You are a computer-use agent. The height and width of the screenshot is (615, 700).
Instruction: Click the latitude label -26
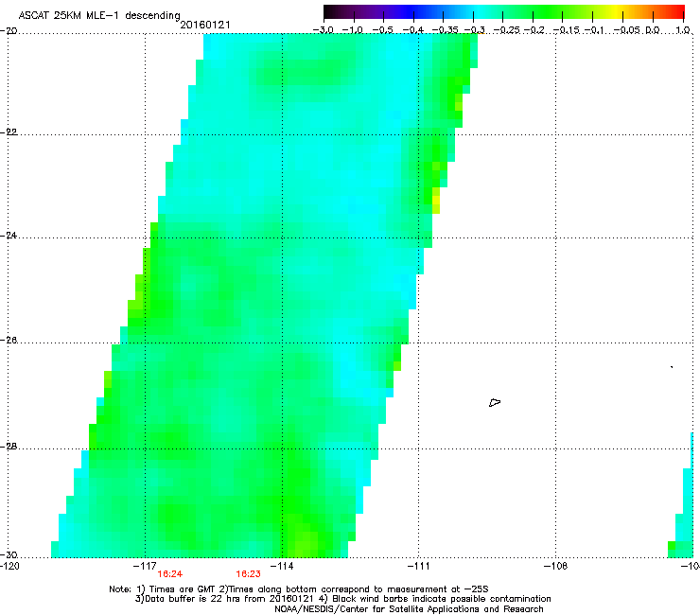tap(9, 341)
